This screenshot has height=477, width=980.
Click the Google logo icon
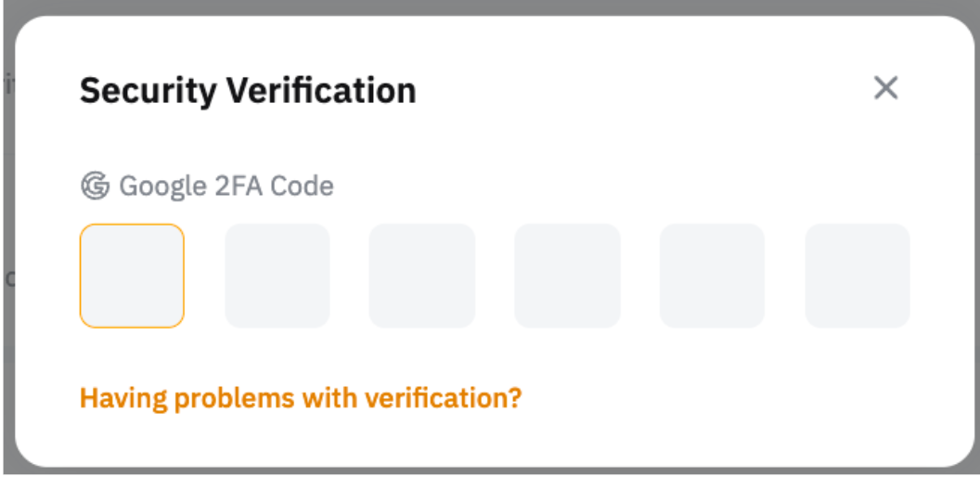click(x=95, y=187)
